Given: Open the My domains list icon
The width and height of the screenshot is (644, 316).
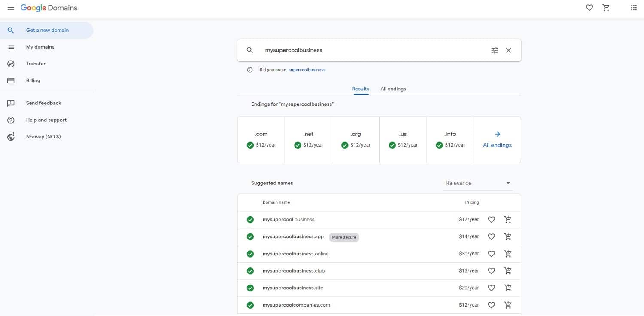Looking at the screenshot, I should [11, 47].
